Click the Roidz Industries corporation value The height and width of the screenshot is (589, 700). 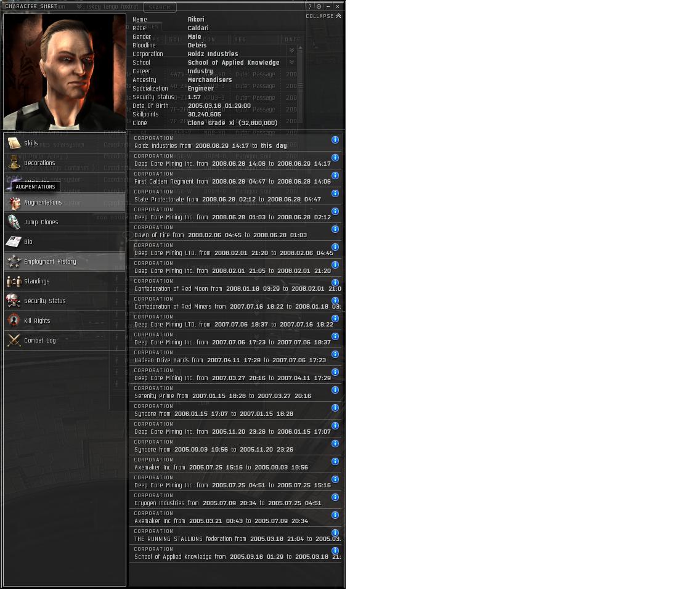[213, 54]
